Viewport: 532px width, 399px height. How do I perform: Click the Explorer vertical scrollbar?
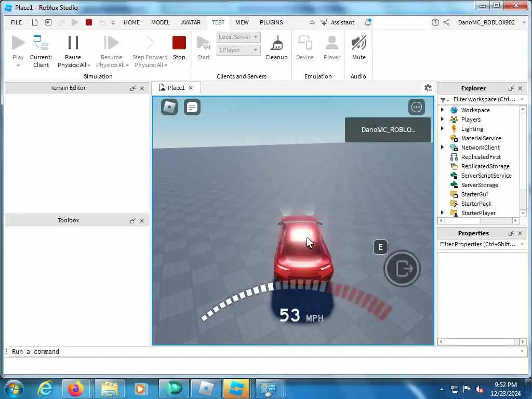click(523, 161)
